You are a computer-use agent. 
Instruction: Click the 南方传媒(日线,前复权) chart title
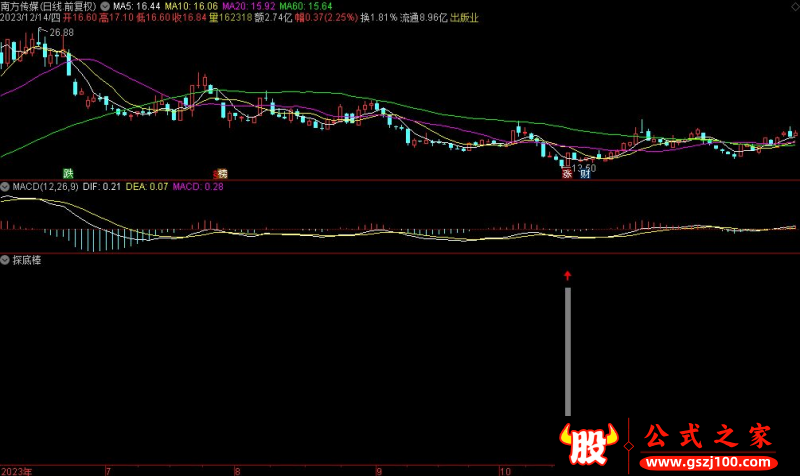[x=48, y=6]
